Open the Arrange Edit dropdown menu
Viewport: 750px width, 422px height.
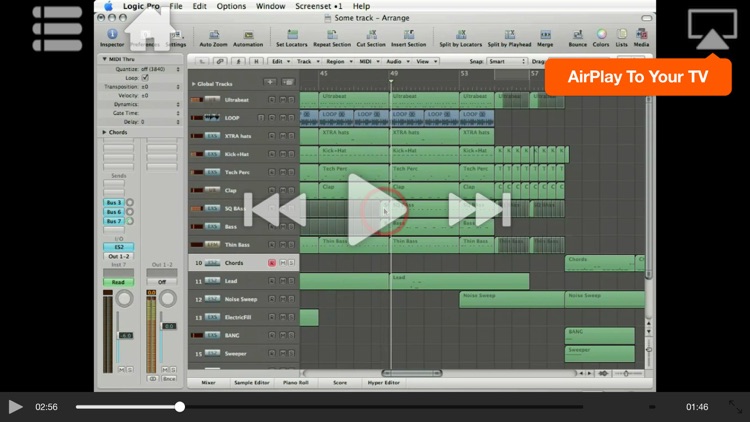point(280,61)
